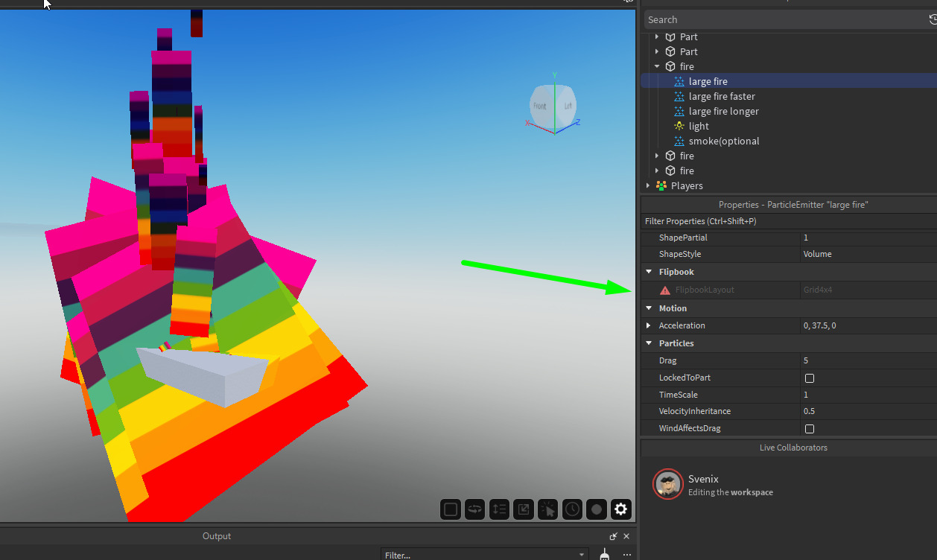
Task: Select 'large fire longer' in the Explorer
Action: pyautogui.click(x=722, y=111)
